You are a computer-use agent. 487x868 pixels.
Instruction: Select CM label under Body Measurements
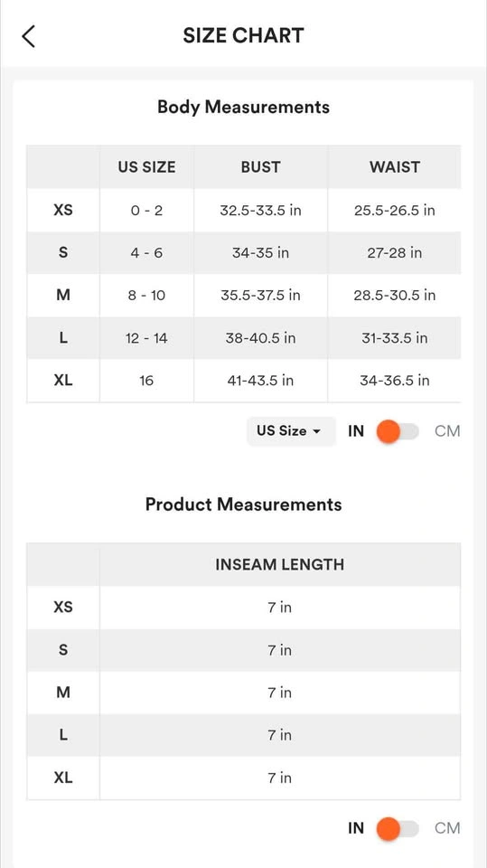click(x=447, y=431)
